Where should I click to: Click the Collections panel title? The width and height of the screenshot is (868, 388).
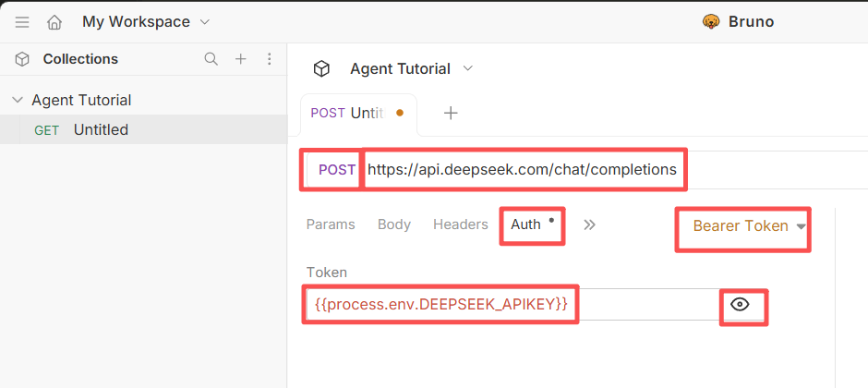81,59
